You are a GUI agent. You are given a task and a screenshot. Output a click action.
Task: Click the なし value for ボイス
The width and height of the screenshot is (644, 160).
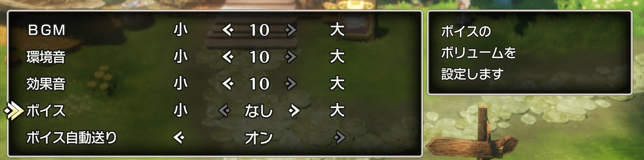pyautogui.click(x=259, y=111)
